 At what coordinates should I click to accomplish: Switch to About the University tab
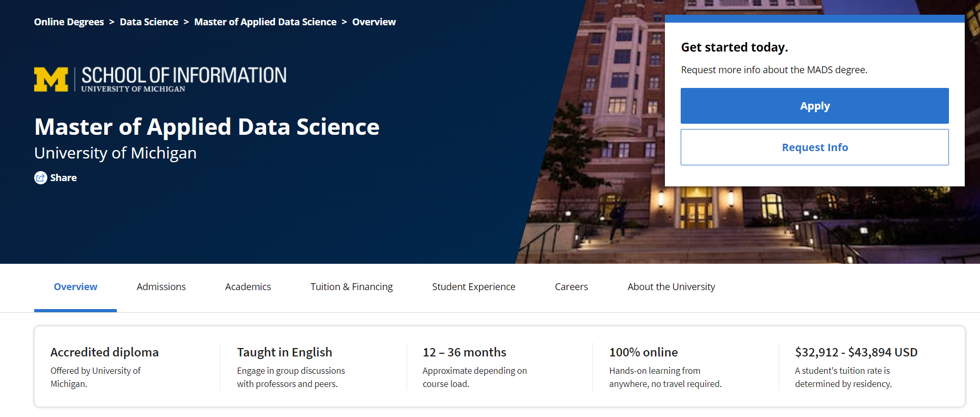pos(671,287)
